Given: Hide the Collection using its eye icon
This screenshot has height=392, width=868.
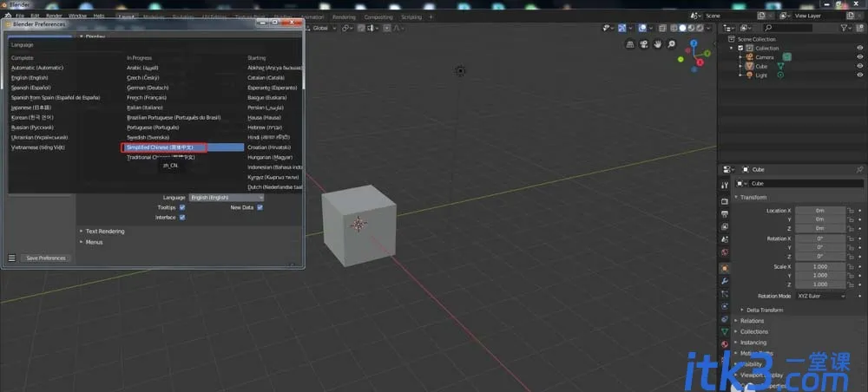Looking at the screenshot, I should click(859, 48).
